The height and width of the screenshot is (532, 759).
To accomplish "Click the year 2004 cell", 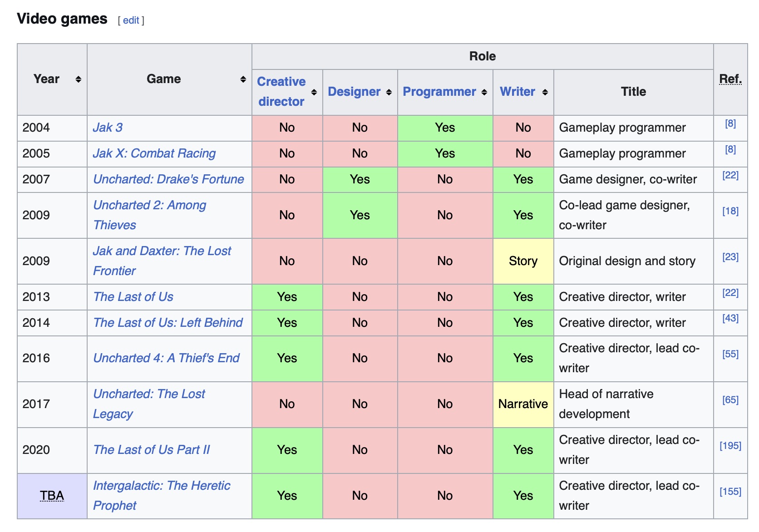I will (52, 128).
